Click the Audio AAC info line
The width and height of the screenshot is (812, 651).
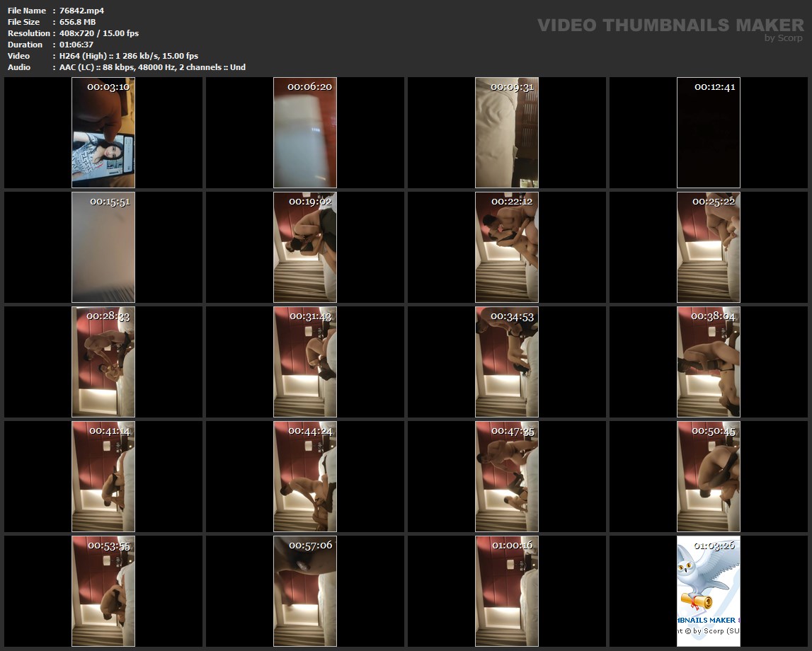pyautogui.click(x=152, y=67)
